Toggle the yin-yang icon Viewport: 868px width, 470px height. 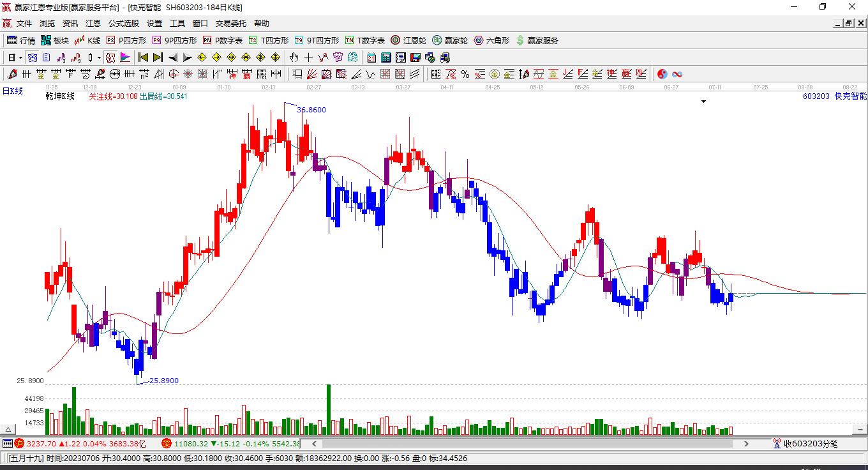pyautogui.click(x=662, y=74)
